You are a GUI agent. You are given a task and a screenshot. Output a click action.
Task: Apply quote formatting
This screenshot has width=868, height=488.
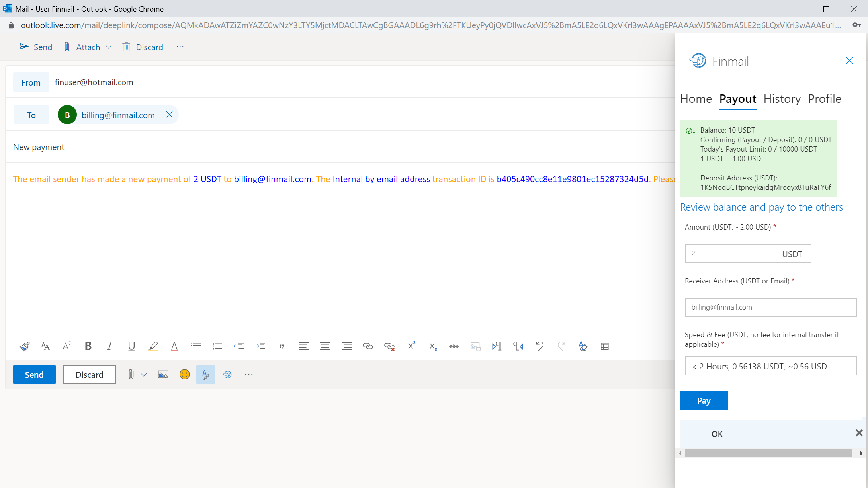point(282,347)
